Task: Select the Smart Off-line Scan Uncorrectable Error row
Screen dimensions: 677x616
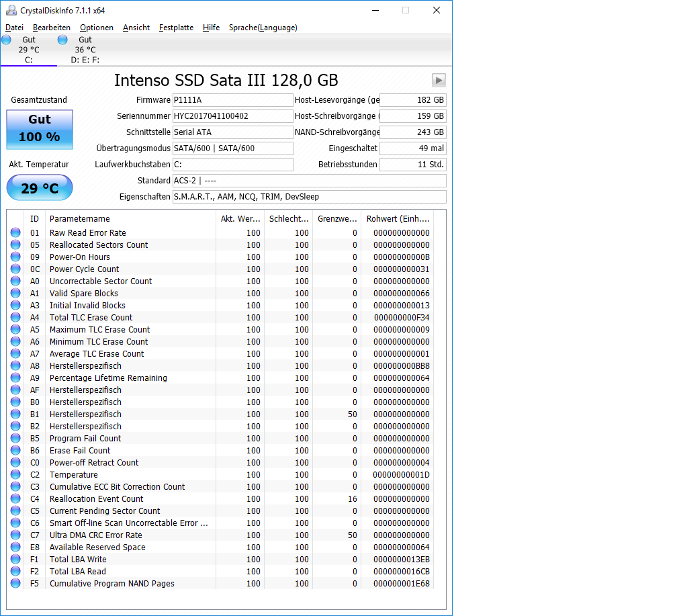Action: click(x=220, y=523)
